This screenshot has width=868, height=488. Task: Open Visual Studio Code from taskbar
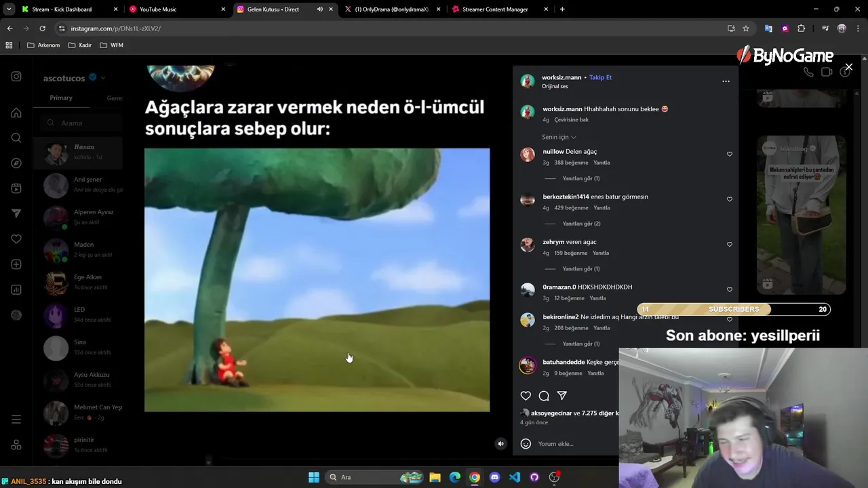pos(515,477)
